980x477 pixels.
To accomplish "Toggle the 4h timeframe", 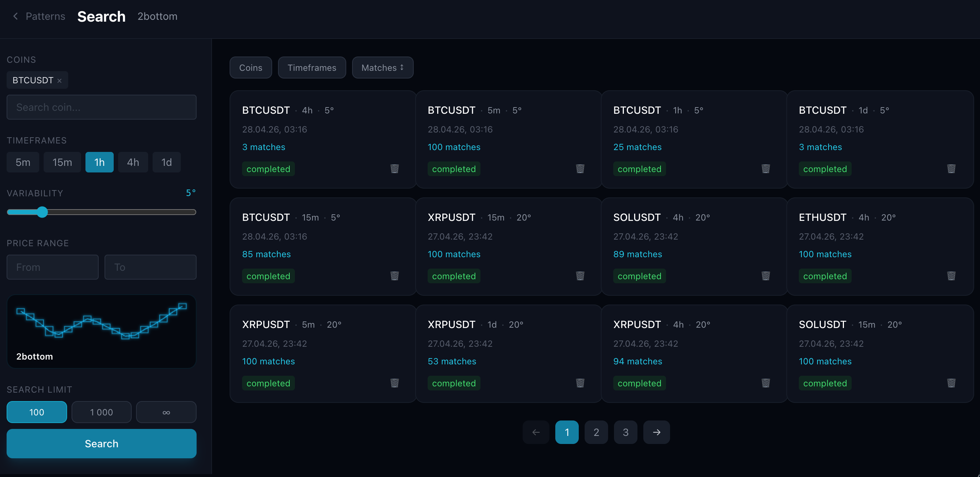I will point(133,162).
